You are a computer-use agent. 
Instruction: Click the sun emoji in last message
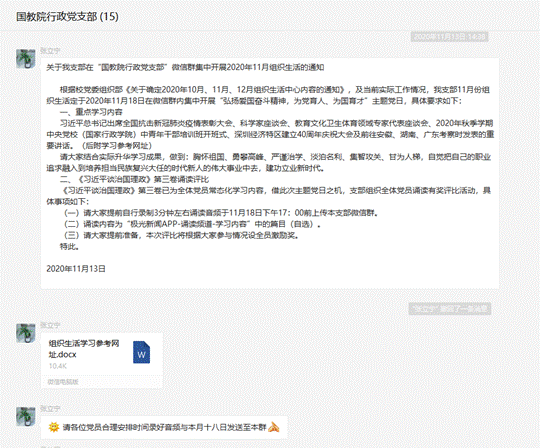coord(54,427)
